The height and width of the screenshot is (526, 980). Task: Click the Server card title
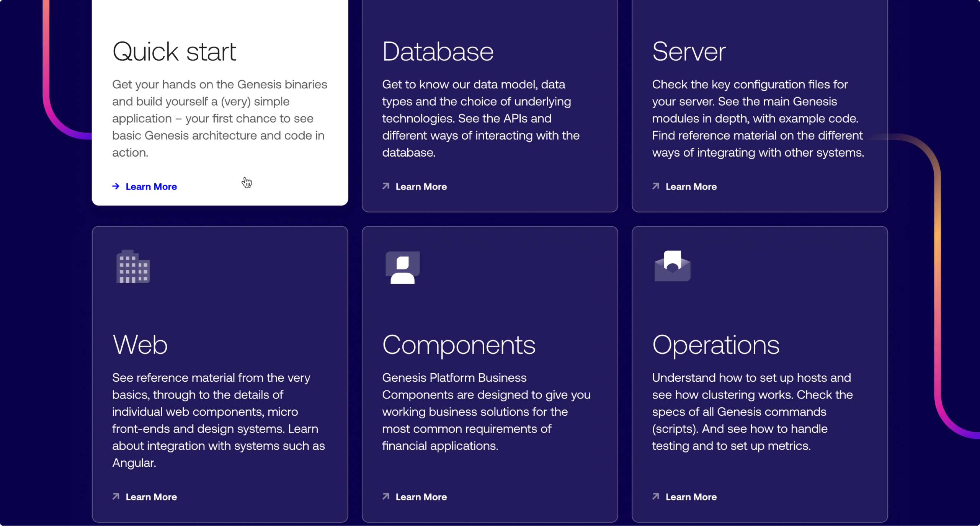pyautogui.click(x=689, y=52)
